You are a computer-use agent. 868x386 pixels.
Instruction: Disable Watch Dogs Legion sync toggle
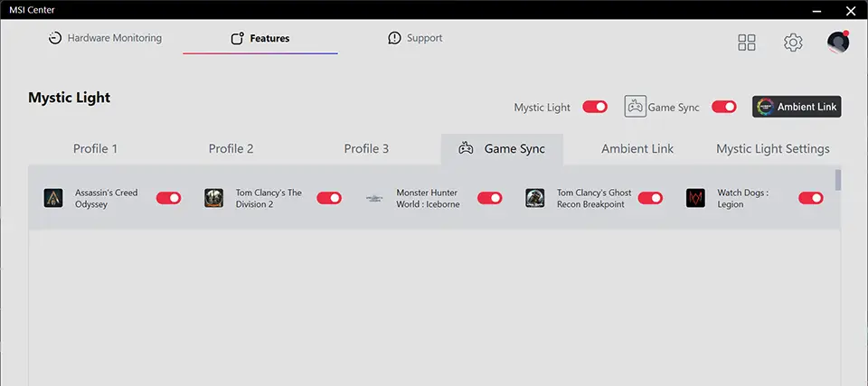tap(811, 198)
